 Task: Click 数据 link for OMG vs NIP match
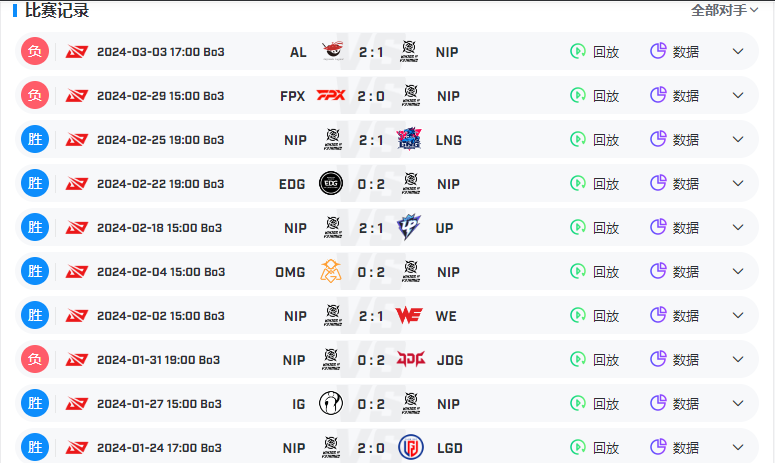[x=675, y=271]
